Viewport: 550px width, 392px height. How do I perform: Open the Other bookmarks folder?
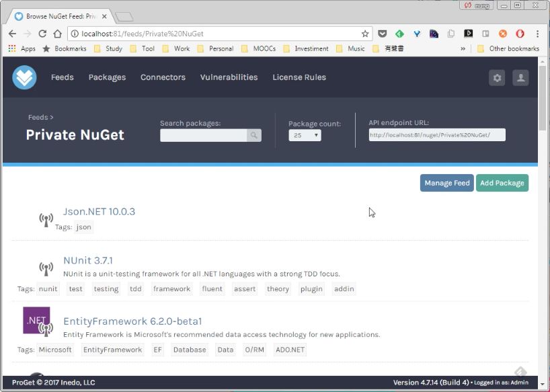click(x=508, y=48)
